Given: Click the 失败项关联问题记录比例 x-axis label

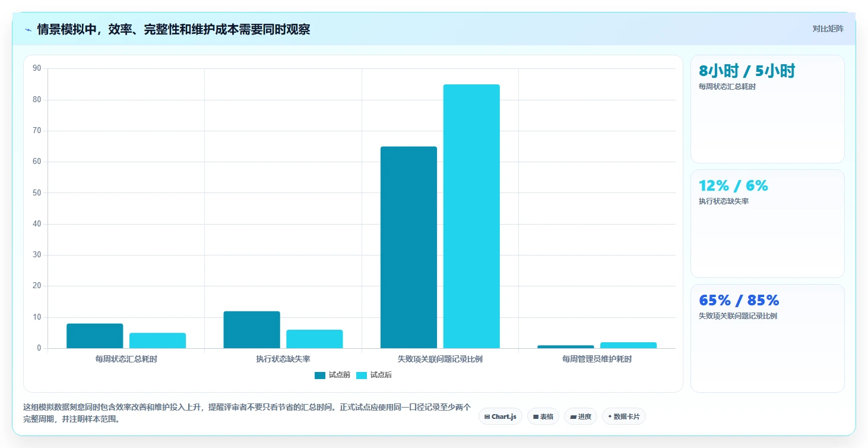Looking at the screenshot, I should (440, 359).
